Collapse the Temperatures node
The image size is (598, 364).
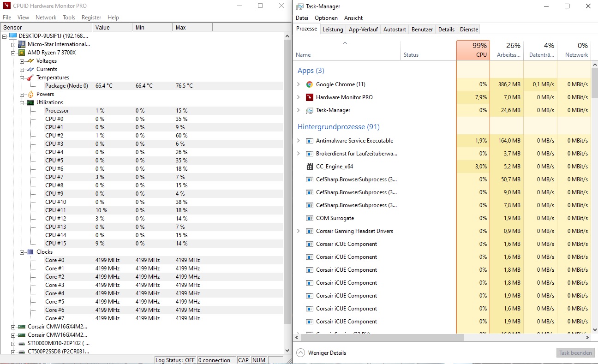[x=22, y=78]
